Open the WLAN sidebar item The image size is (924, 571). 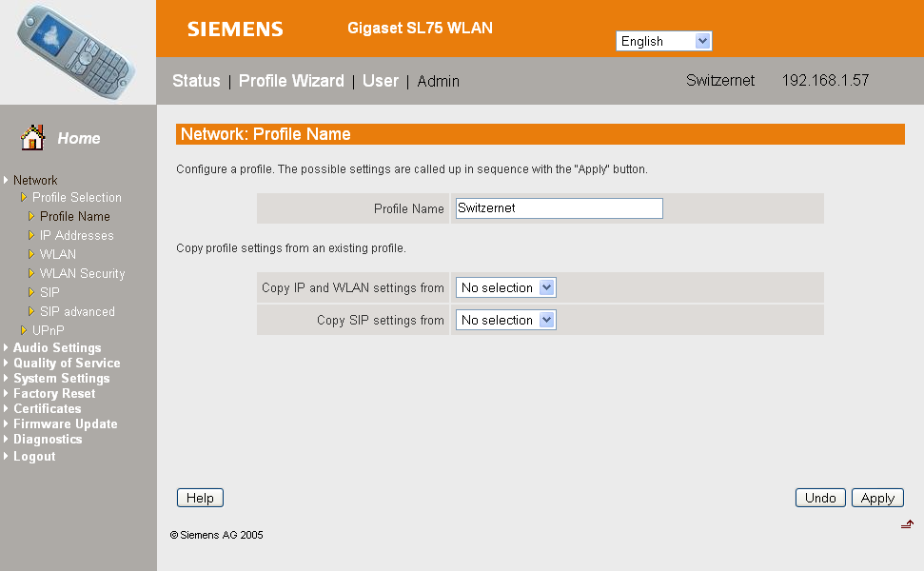click(58, 254)
